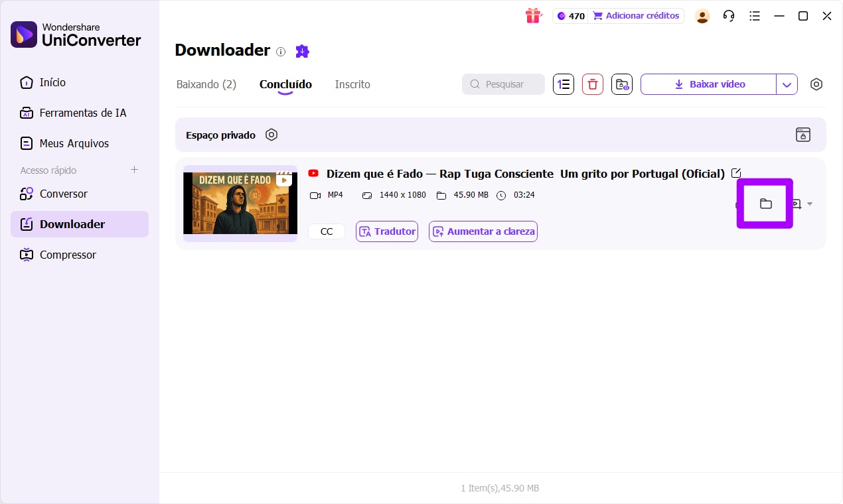Toggle the numbered list sort button
843x504 pixels.
click(x=564, y=84)
